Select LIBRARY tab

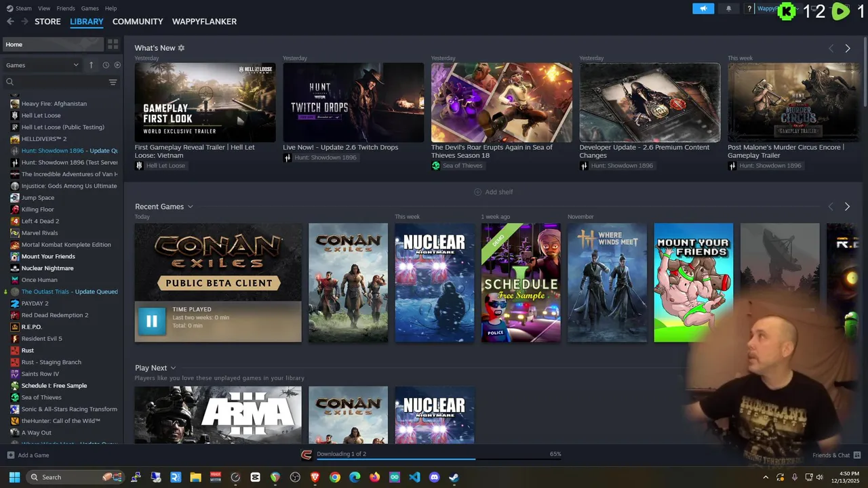click(87, 22)
